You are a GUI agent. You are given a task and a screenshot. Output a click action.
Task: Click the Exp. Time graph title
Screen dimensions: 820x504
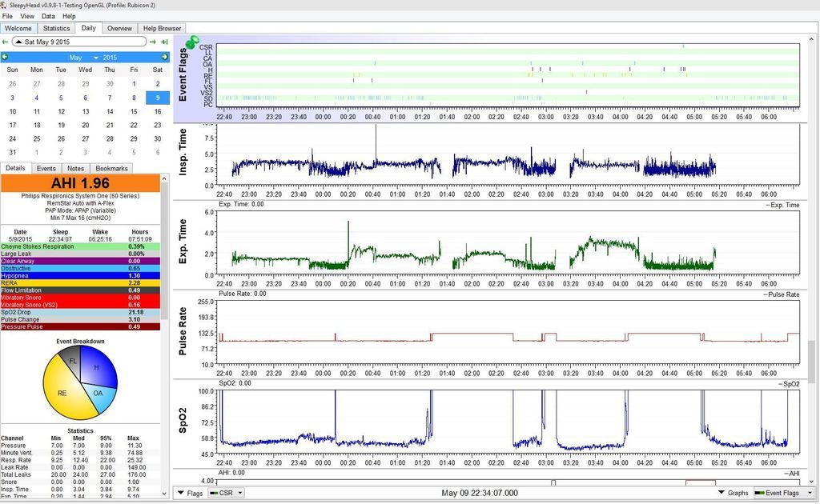pyautogui.click(x=183, y=242)
